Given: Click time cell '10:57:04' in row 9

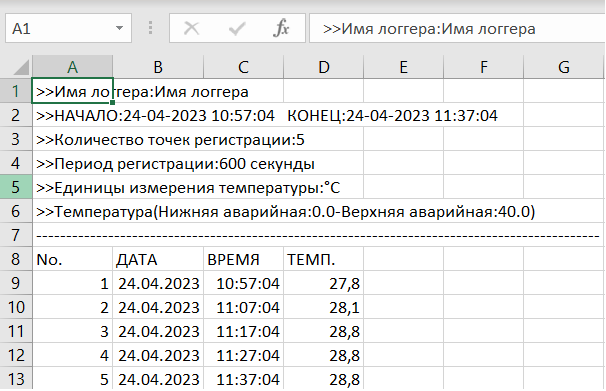Looking at the screenshot, I should click(243, 283).
